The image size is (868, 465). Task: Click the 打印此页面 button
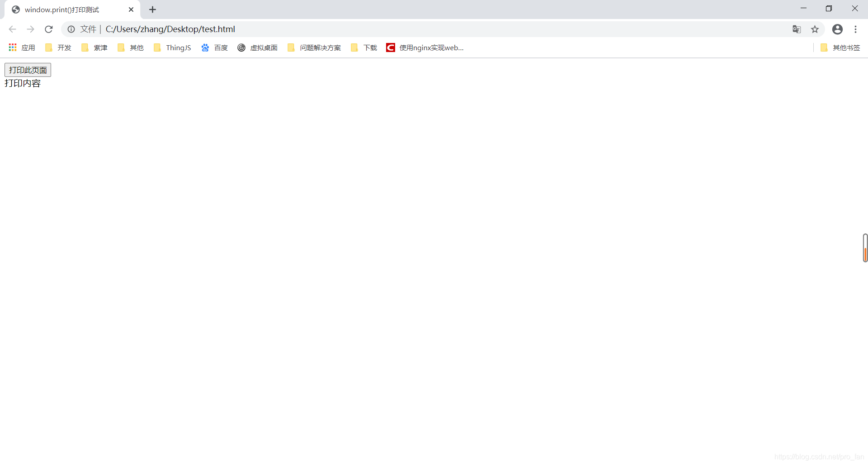28,70
